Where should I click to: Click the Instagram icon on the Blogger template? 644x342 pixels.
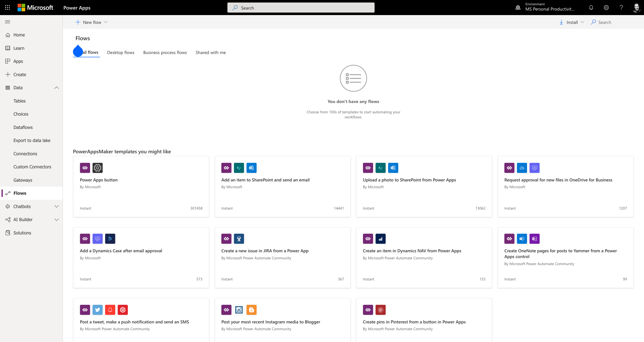pyautogui.click(x=239, y=310)
